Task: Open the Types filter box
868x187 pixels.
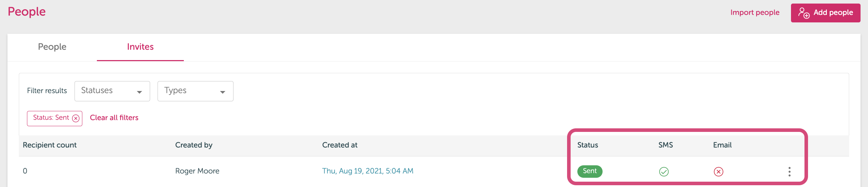Action: [x=195, y=91]
